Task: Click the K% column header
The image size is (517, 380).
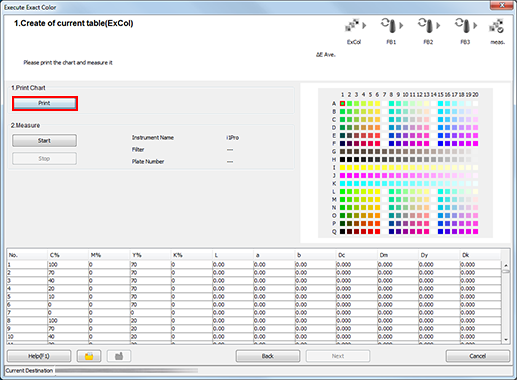Action: click(192, 255)
